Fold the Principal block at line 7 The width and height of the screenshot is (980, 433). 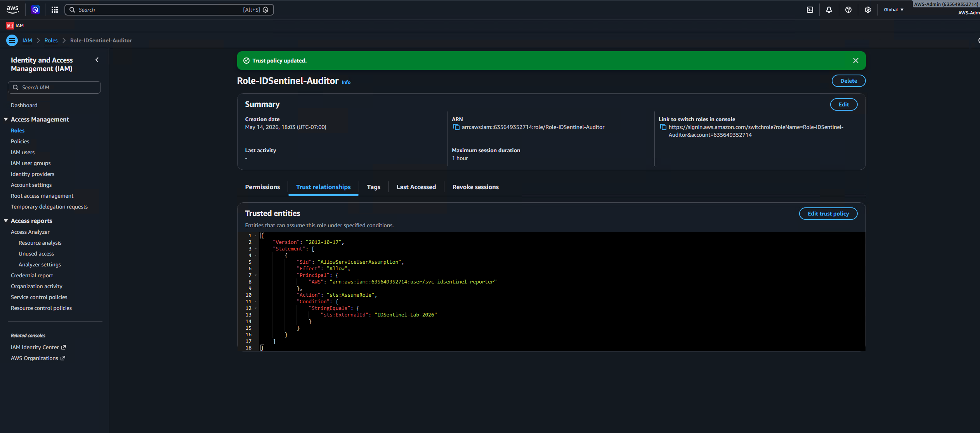pyautogui.click(x=256, y=275)
